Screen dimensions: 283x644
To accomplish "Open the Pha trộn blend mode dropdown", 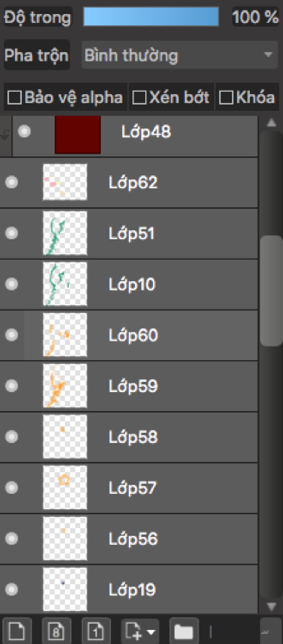I will [180, 55].
